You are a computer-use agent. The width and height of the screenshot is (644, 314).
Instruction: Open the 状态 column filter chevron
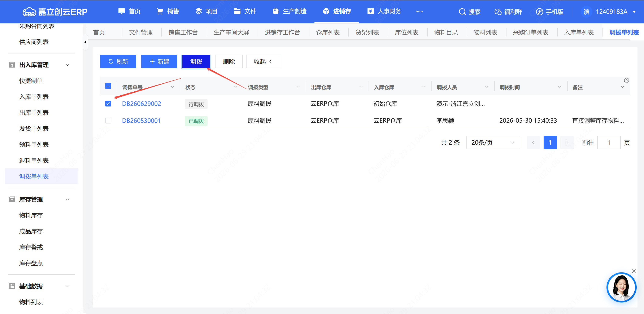[235, 87]
